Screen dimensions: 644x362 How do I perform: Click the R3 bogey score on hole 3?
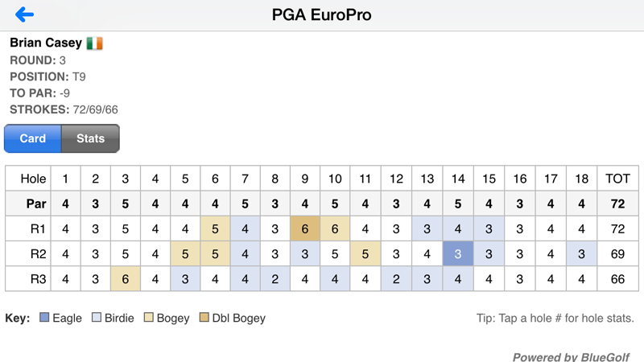click(x=126, y=280)
